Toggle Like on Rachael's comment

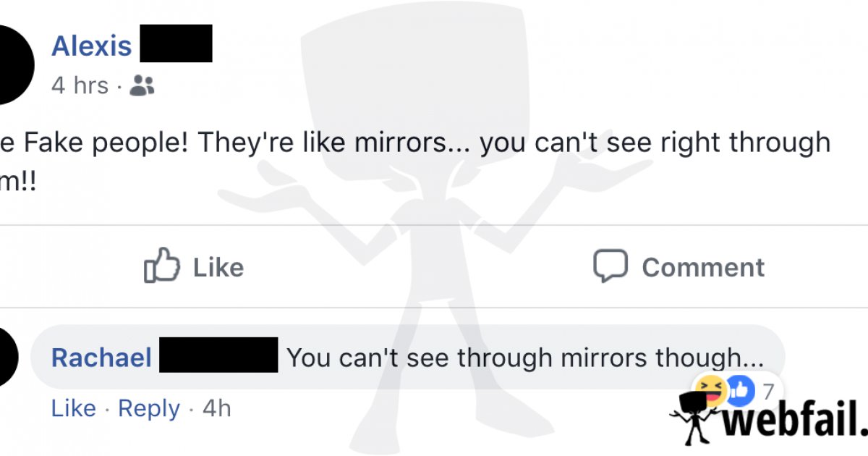coord(72,408)
